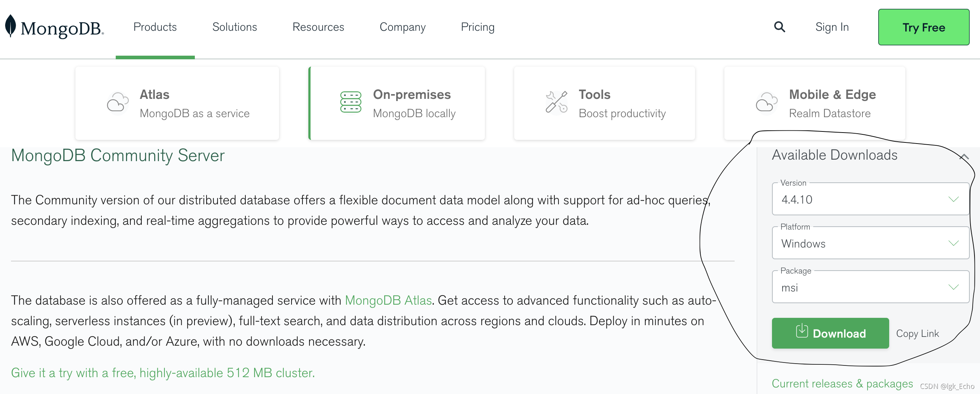Click the Available Downloads heading text
Viewport: 980px width, 394px height.
coord(834,155)
